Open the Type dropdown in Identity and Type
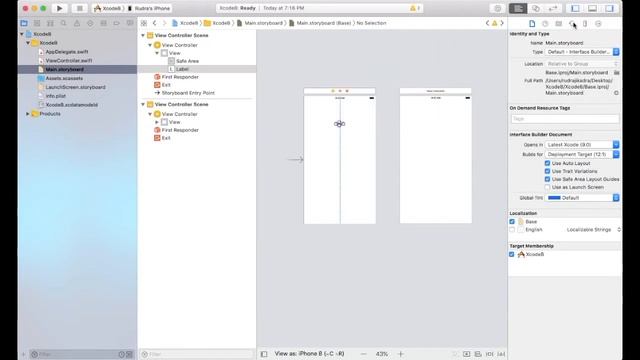 582,52
